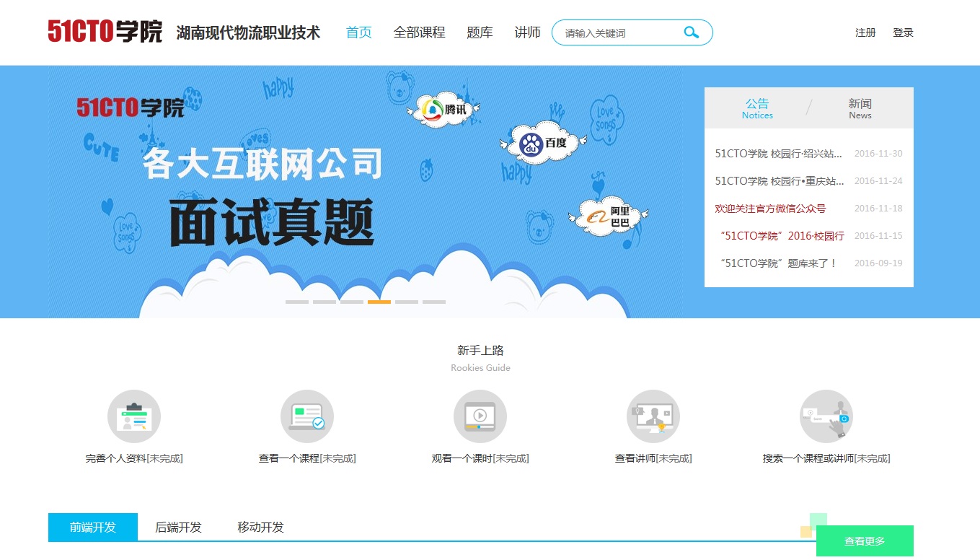Click the 完善个人资料[未完成] label
The image size is (980, 560).
click(x=134, y=458)
